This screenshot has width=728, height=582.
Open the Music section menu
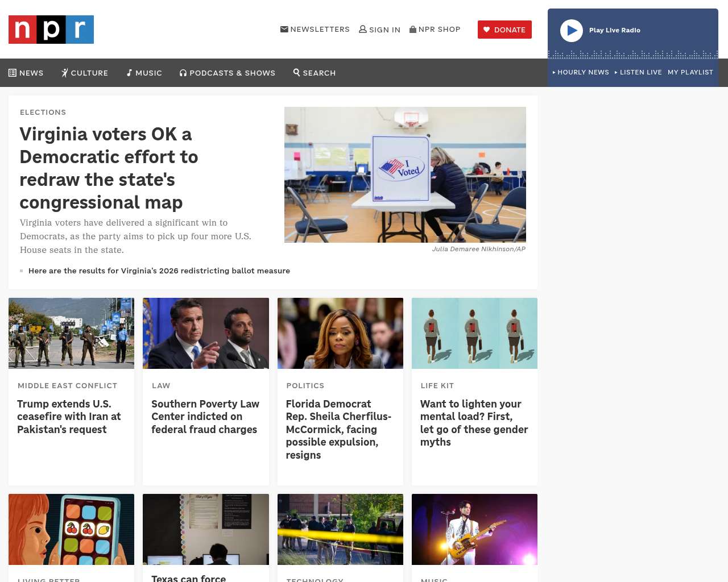click(x=144, y=73)
